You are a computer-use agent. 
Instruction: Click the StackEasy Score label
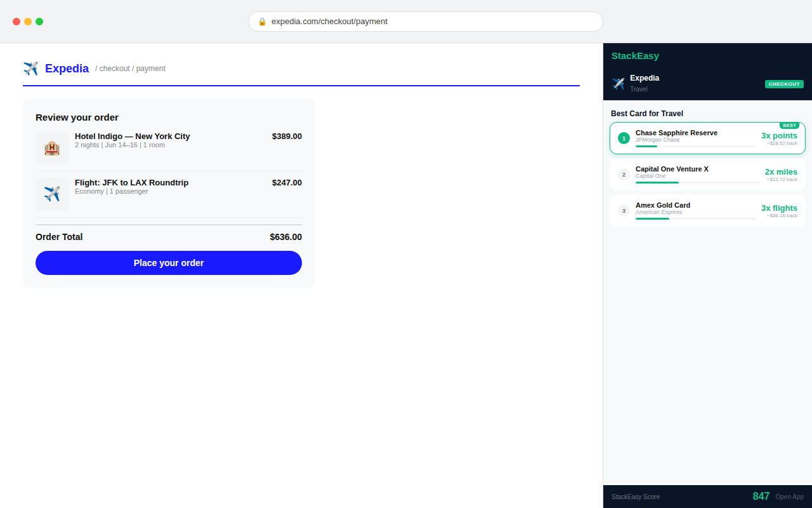[636, 497]
